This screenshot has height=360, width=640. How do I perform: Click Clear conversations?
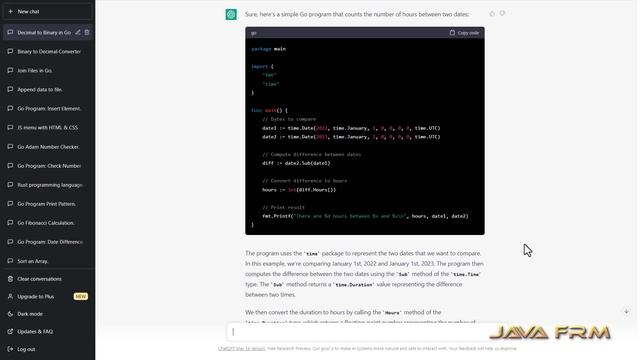47,279
